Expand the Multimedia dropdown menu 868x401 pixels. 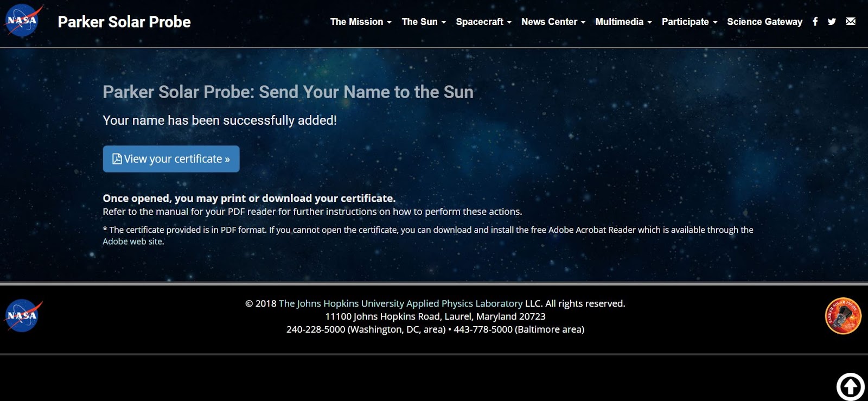(x=623, y=22)
